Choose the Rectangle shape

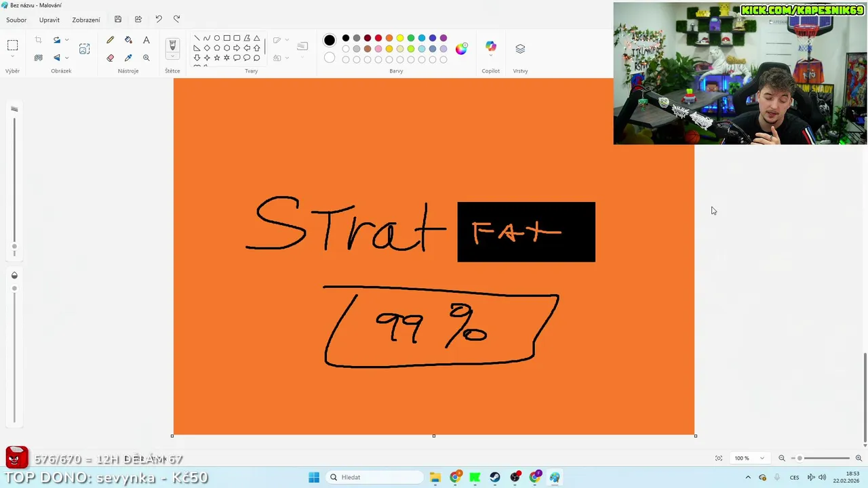[x=226, y=38]
